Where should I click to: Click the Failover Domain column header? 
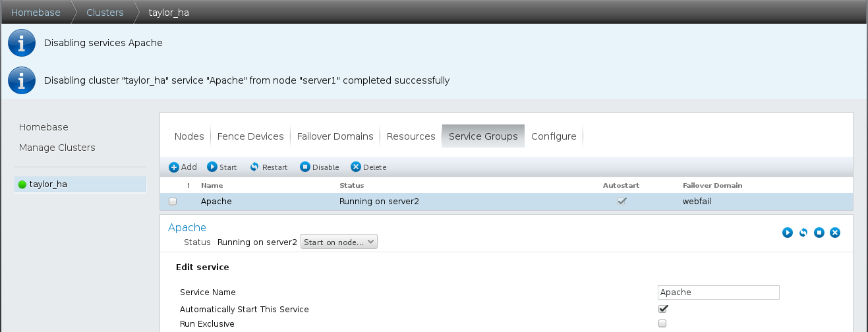[x=712, y=186]
